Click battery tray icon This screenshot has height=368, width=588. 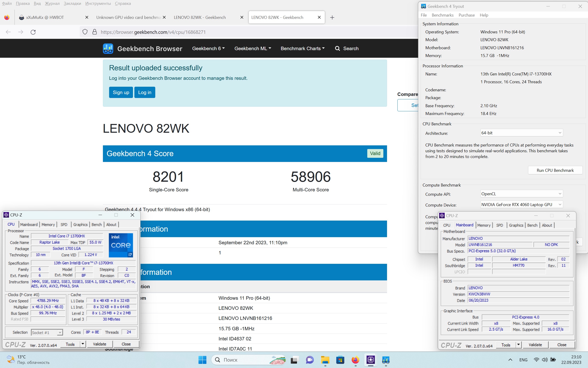[553, 360]
